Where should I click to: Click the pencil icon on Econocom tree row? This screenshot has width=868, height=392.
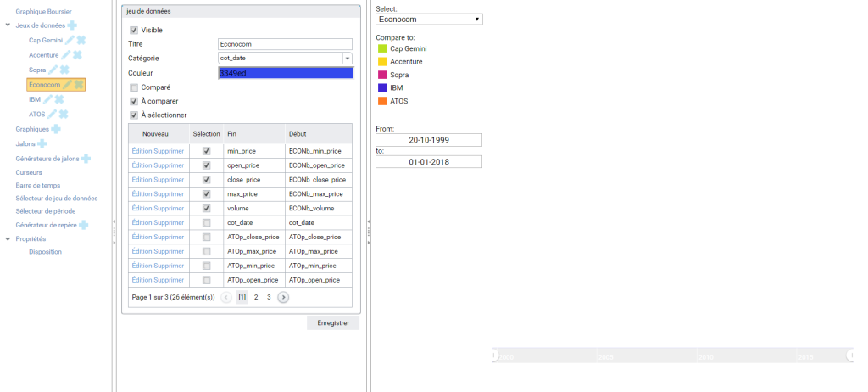[67, 85]
